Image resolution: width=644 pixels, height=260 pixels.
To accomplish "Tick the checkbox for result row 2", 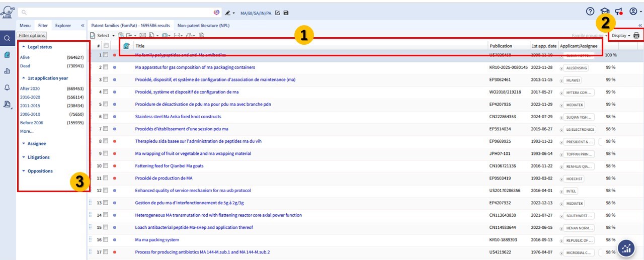I will point(106,67).
